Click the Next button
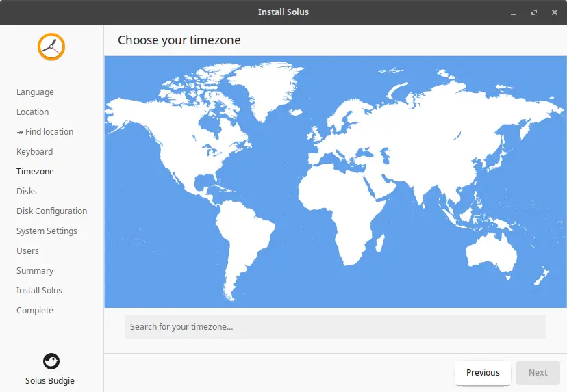Viewport: 567px width, 392px height. point(538,372)
